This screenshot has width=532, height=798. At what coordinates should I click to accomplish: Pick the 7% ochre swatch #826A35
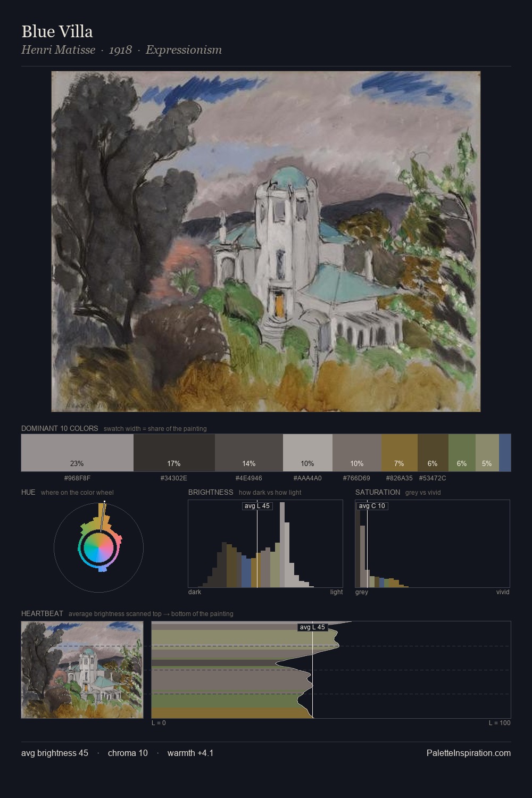coord(400,453)
